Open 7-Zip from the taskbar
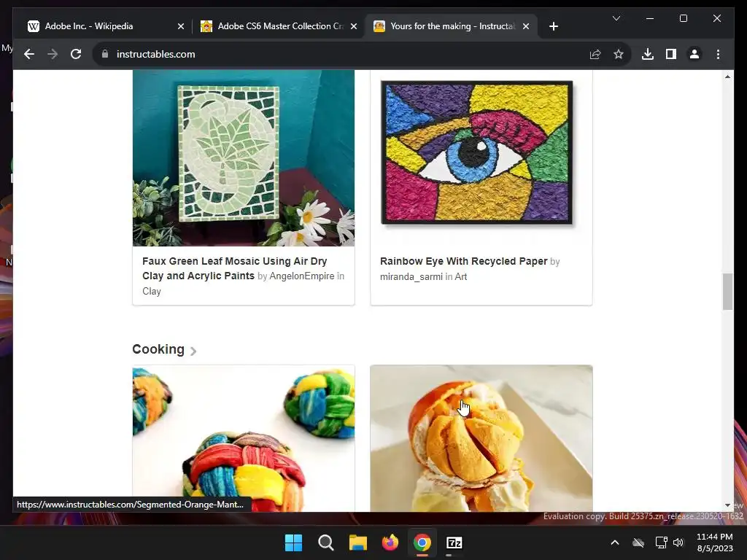Screen dimensions: 747x560 [454, 542]
